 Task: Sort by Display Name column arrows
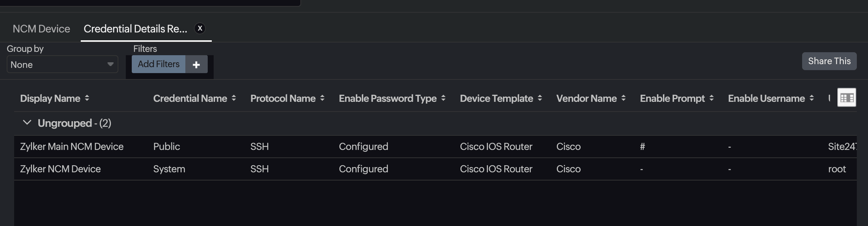[x=87, y=98]
